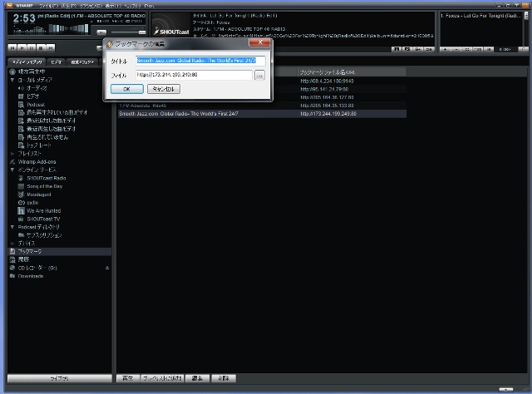Collapse the Podcast ディレクトリ tree node

(x=12, y=227)
